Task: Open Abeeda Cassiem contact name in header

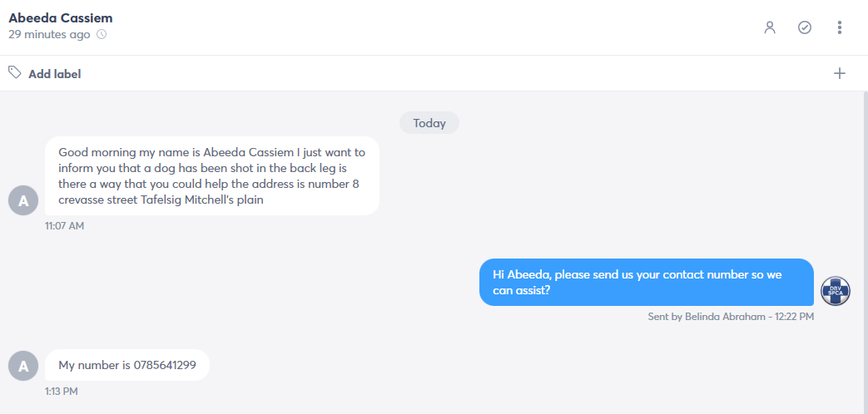Action: (61, 17)
